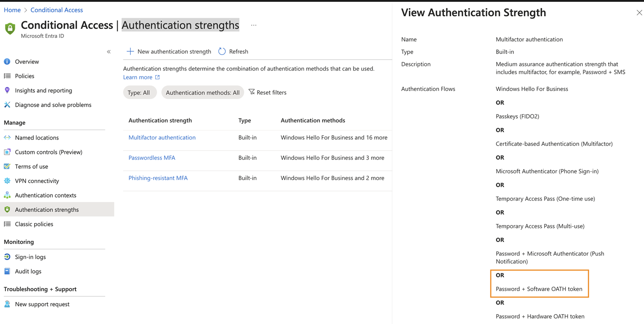Screen dimensions: 644x324
Task: Close the View Authentication Strength panel
Action: [x=639, y=13]
